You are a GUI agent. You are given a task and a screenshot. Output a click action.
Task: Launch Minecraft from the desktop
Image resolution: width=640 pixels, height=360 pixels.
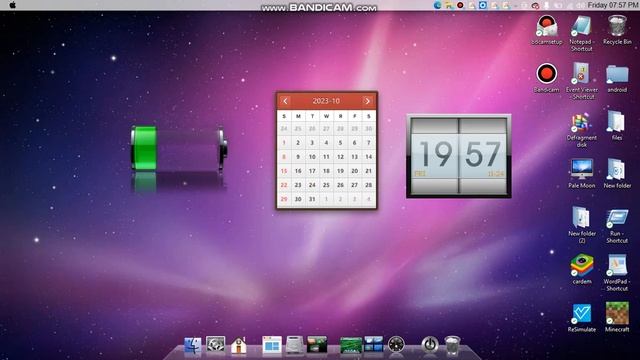617,317
